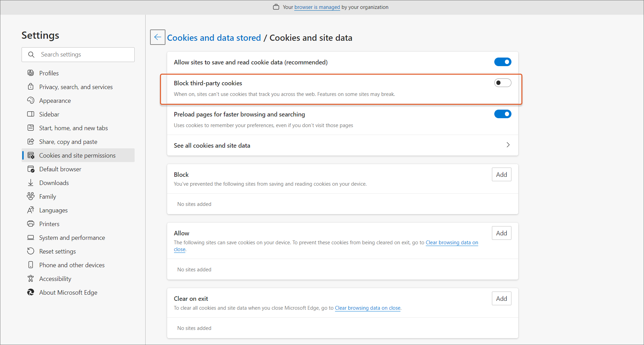
Task: Click the Privacy lock icon
Action: pos(31,87)
